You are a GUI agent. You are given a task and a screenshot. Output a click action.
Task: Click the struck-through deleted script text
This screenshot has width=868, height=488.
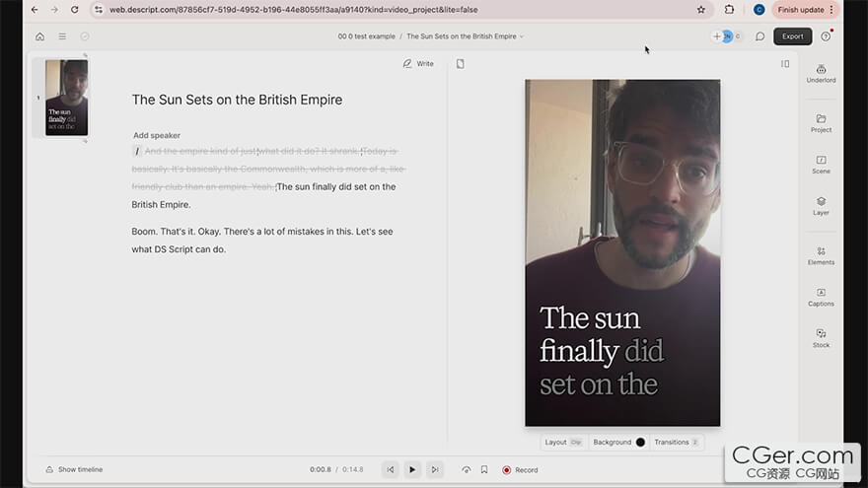(268, 169)
